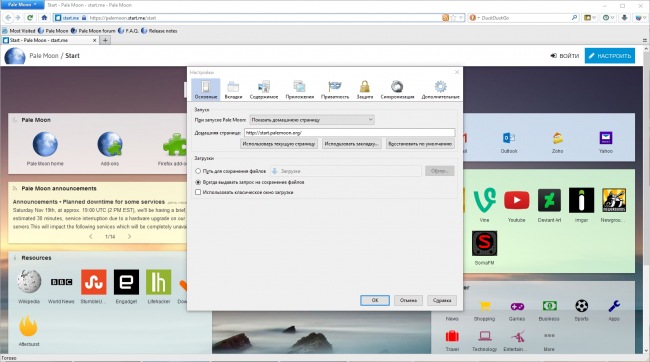The image size is (650, 362).
Task: Click the YouTube tile icon
Action: [x=517, y=200]
